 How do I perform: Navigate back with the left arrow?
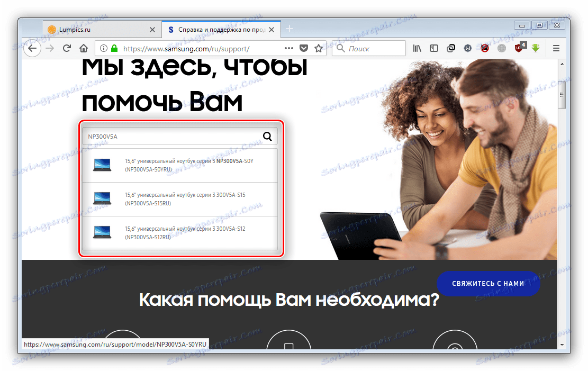(32, 48)
